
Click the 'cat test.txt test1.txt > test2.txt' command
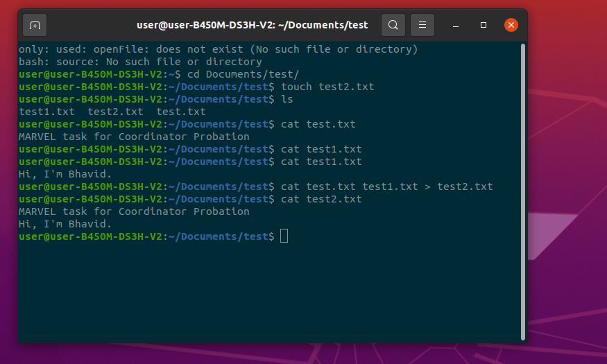[x=386, y=187]
